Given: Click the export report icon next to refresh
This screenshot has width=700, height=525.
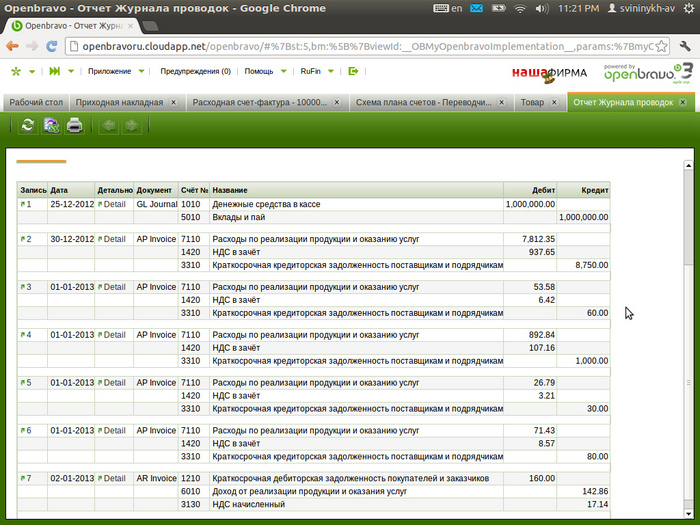Looking at the screenshot, I should point(50,125).
